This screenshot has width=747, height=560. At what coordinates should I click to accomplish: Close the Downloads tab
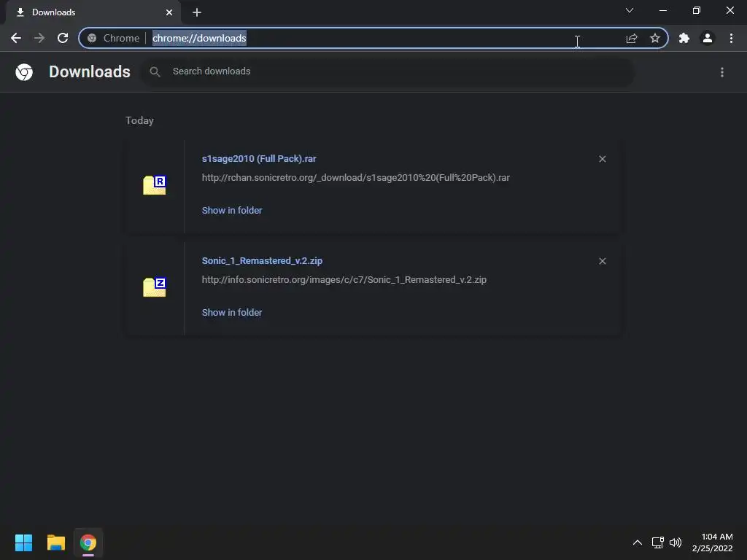169,12
